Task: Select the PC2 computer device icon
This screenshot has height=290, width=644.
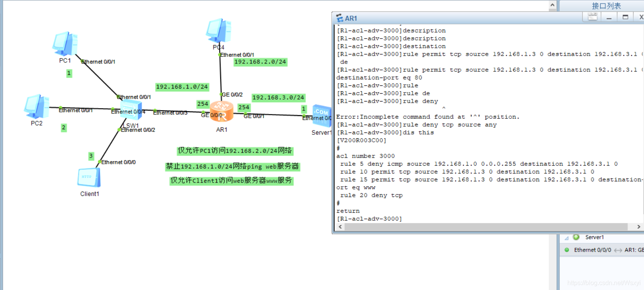Action: tap(36, 106)
